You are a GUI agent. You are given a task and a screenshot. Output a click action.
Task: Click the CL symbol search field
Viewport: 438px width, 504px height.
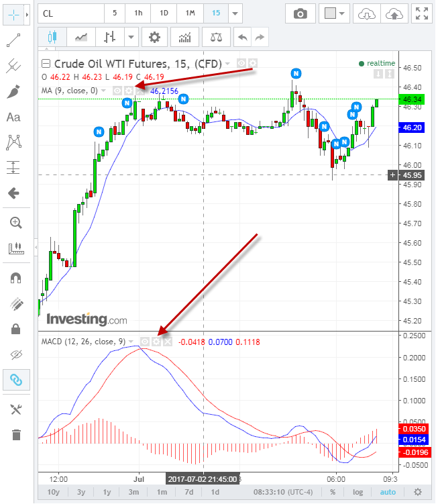tap(70, 13)
